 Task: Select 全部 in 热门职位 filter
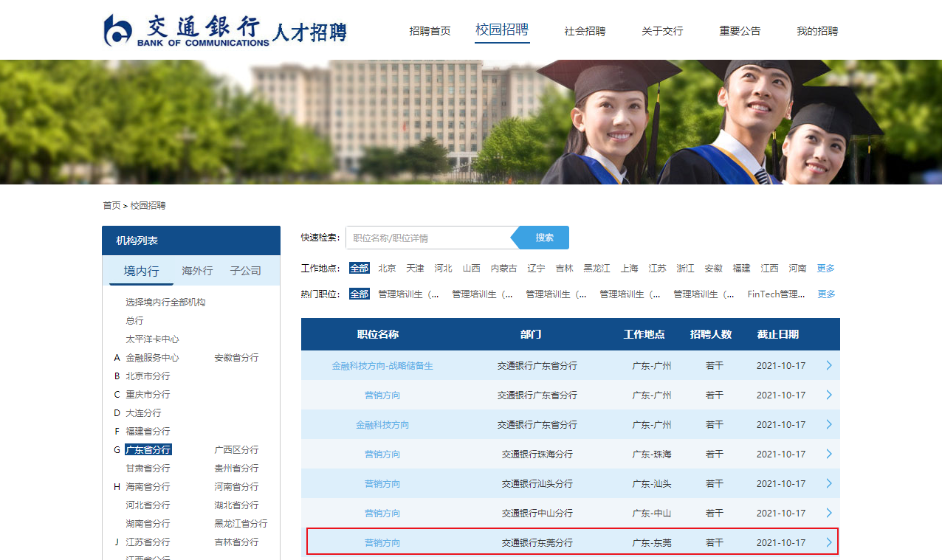pos(359,294)
